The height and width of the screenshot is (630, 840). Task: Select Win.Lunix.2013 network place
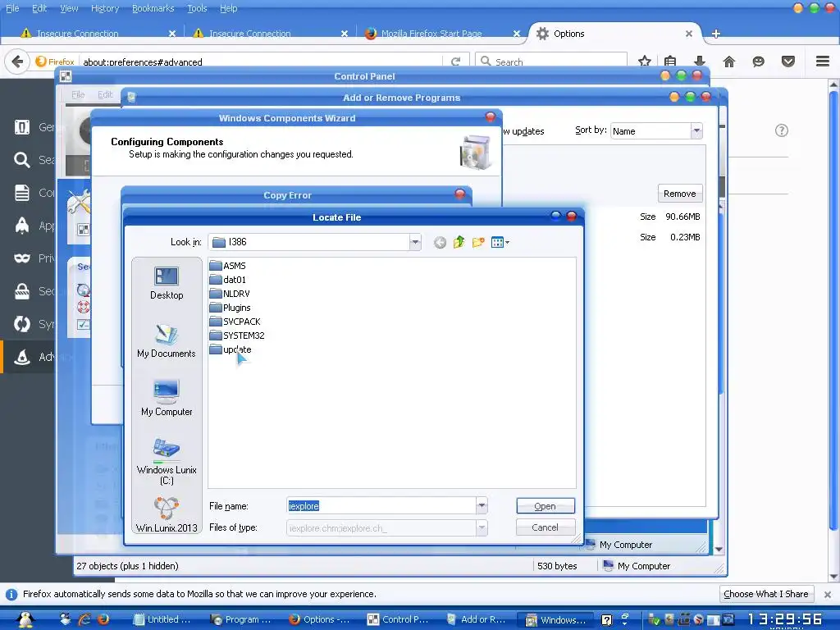pyautogui.click(x=167, y=515)
